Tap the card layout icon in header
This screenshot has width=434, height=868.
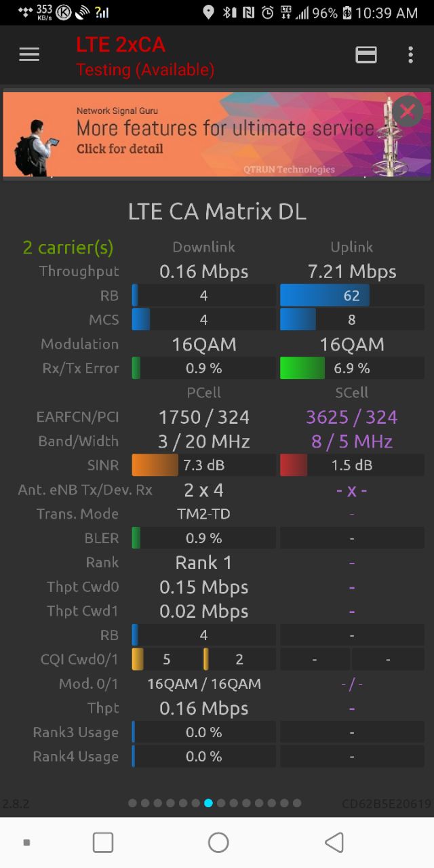366,55
